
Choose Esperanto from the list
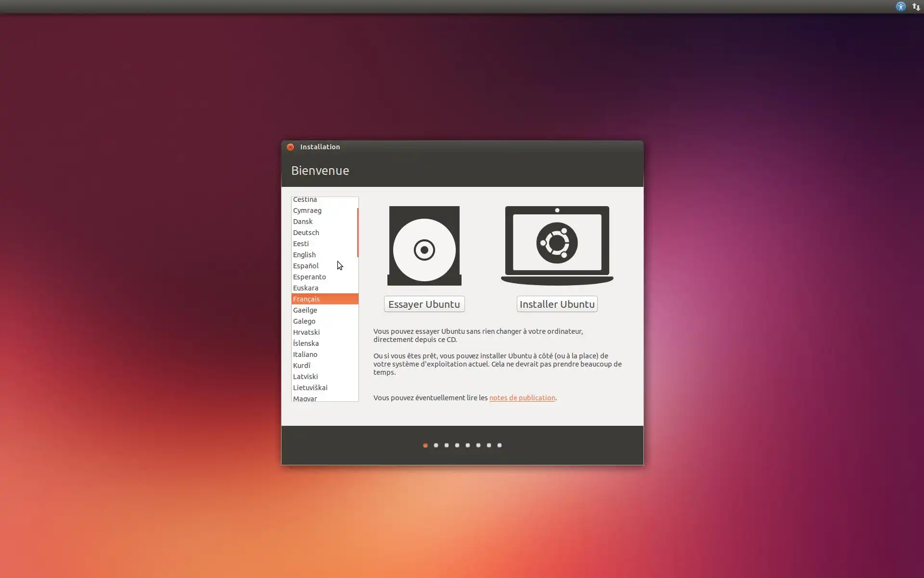[309, 277]
